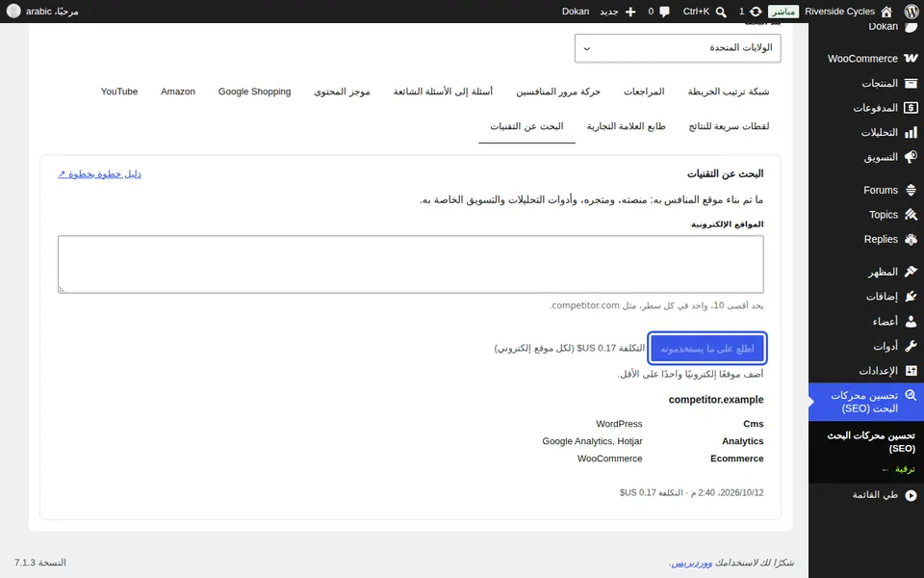Screen dimensions: 924x578
Task: Click the Topics sidebar icon
Action: click(911, 215)
